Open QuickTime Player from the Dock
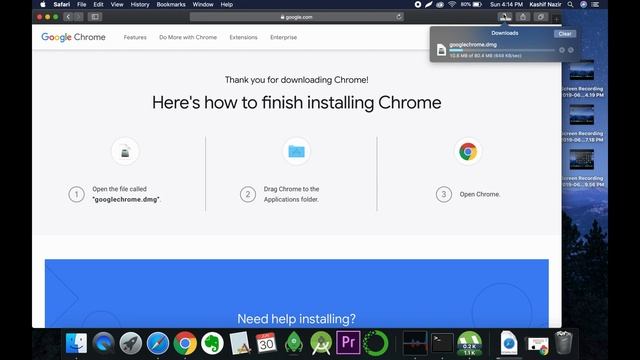 point(103,343)
